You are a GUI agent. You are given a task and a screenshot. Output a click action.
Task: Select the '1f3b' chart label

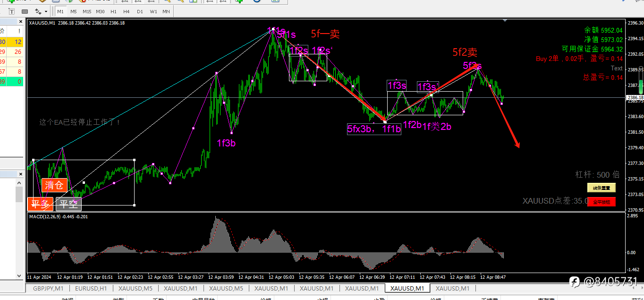pyautogui.click(x=226, y=143)
